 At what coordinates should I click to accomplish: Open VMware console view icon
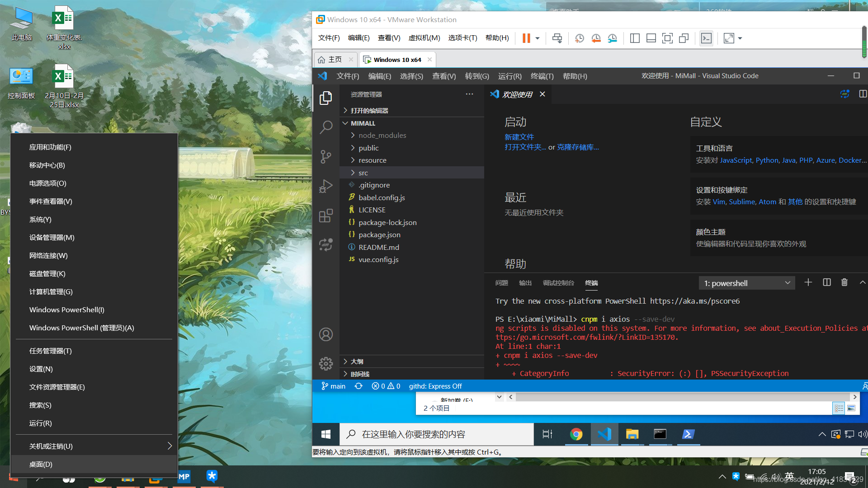coord(706,38)
